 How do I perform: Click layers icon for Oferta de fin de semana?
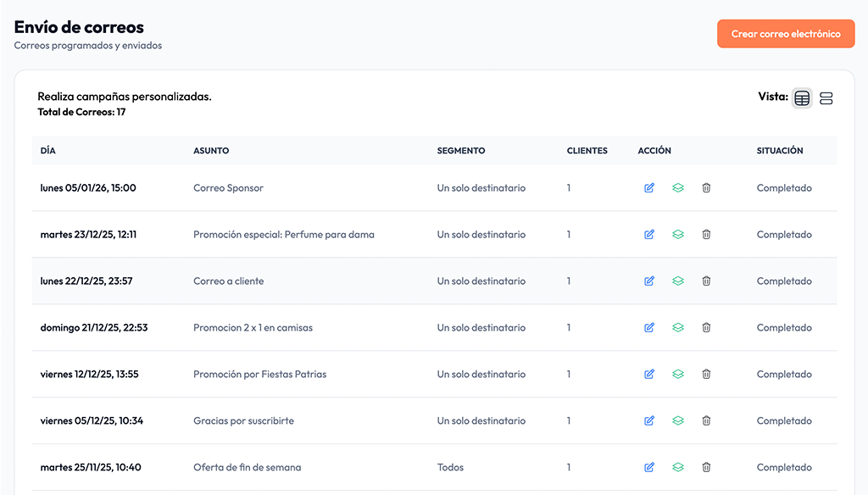(x=678, y=467)
